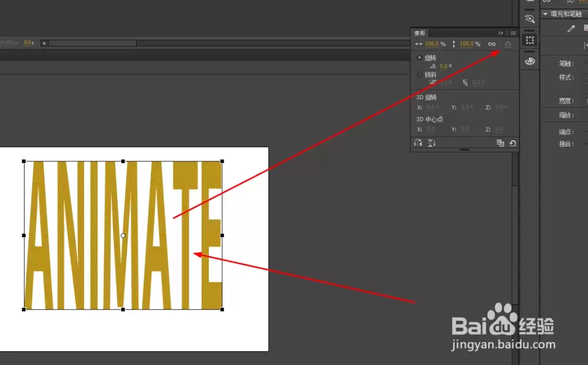Select the 倾斜 radio button

point(419,75)
